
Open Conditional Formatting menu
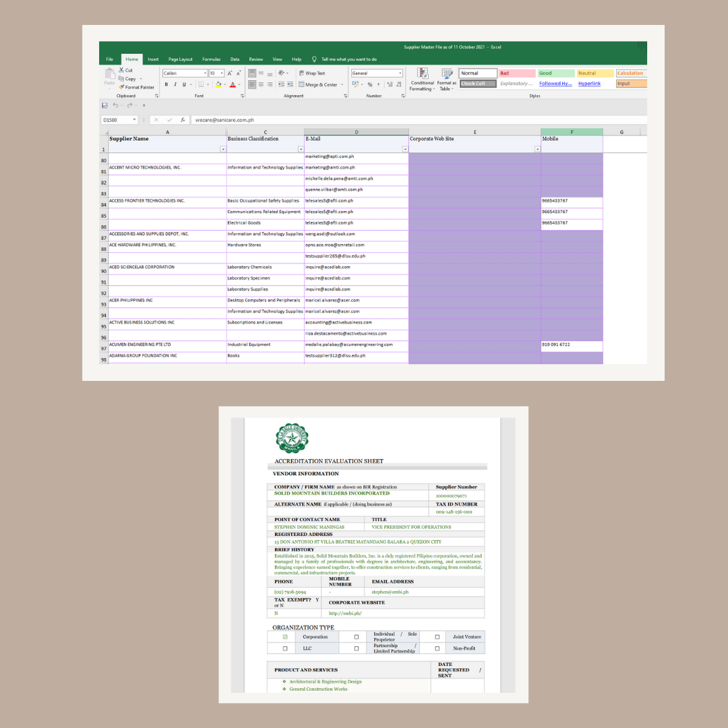pos(423,80)
